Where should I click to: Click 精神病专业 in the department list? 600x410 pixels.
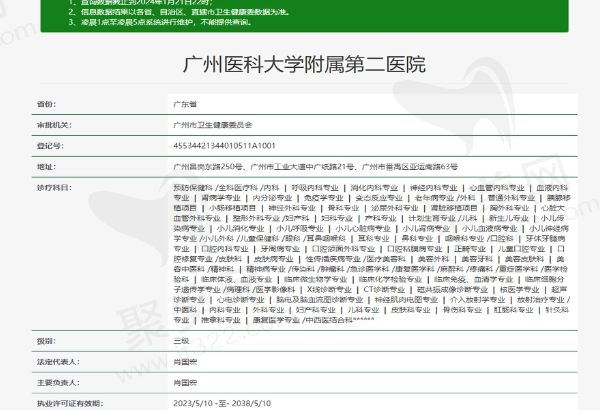[266, 269]
